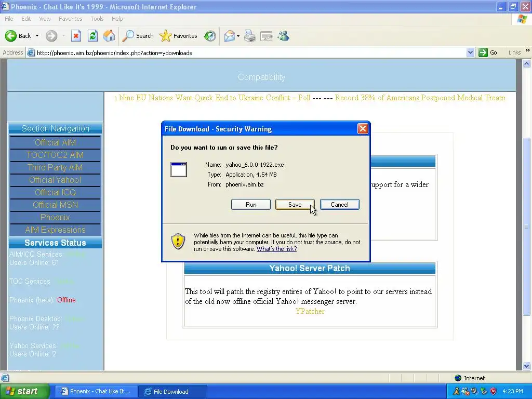Open the Help menu
The image size is (532, 399).
point(117,19)
